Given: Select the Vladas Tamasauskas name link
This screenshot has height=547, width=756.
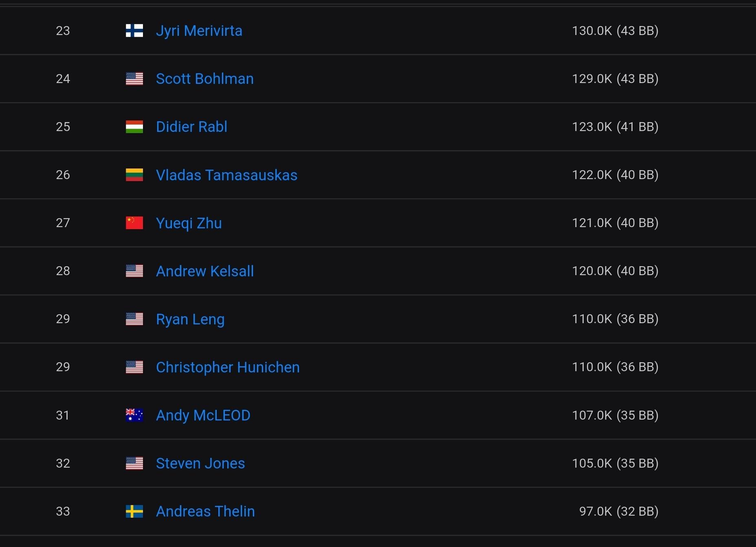Looking at the screenshot, I should click(226, 175).
